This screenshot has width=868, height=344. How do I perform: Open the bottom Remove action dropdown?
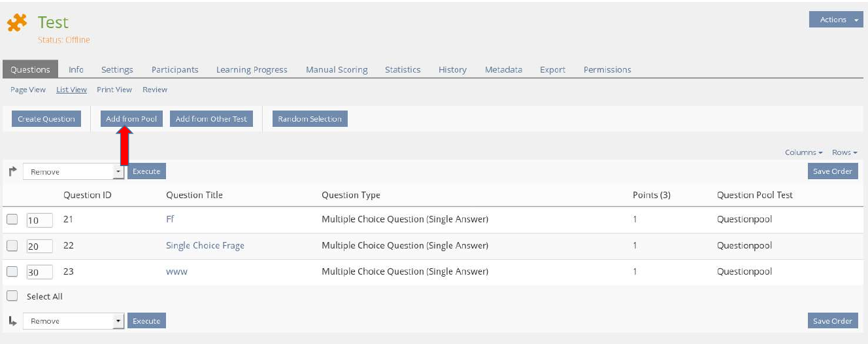(x=73, y=321)
